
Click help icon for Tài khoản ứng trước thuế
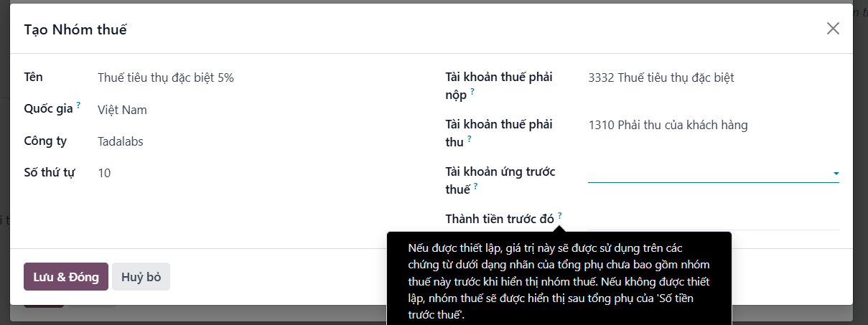[475, 186]
